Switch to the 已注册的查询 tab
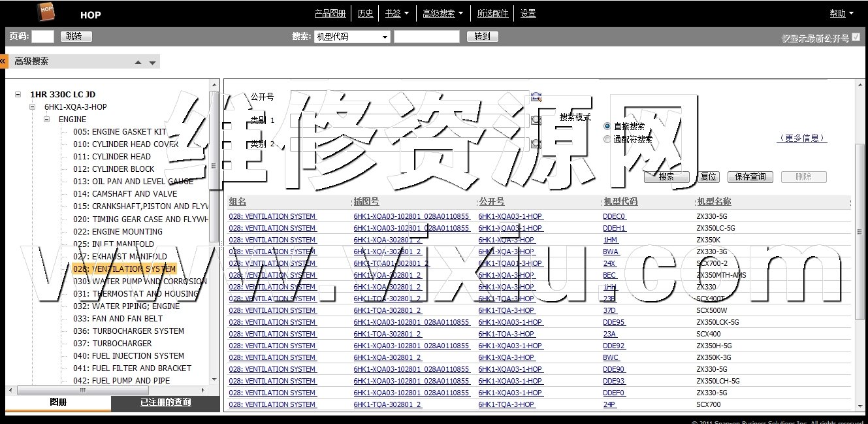 click(165, 402)
